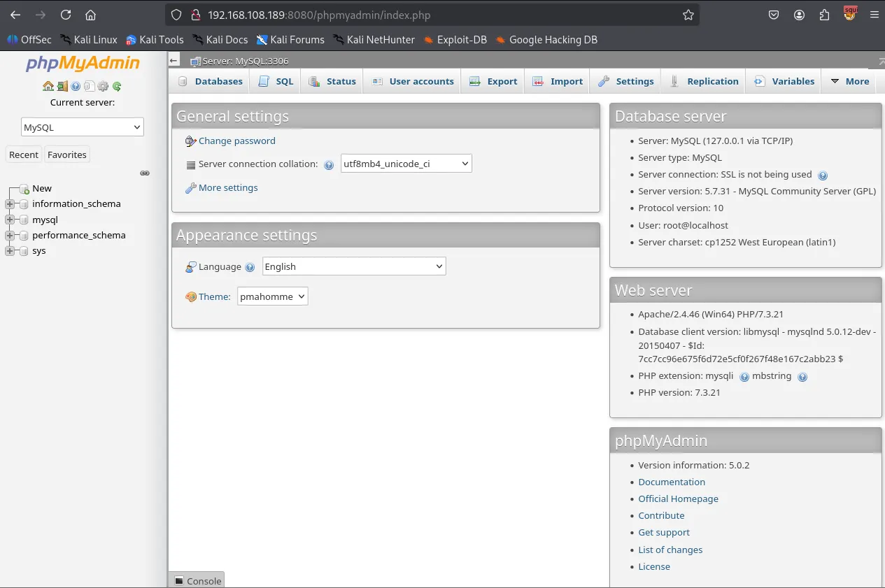Click the phpMyAdmin Home icon

click(48, 87)
